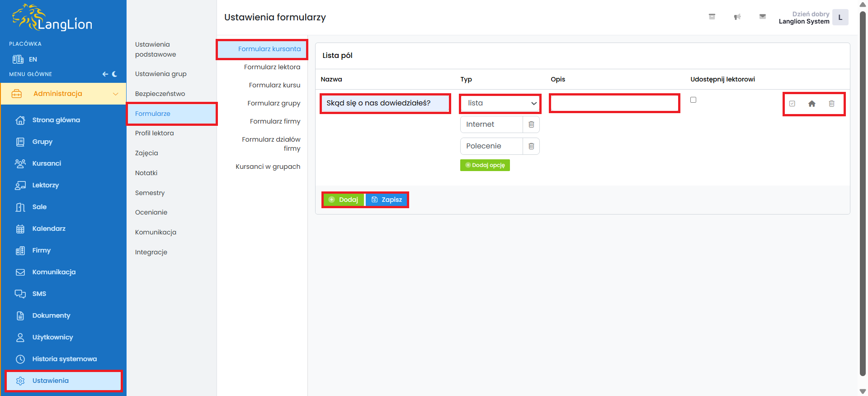Click the vertical page scrollbar
This screenshot has height=396, width=868.
(x=863, y=195)
